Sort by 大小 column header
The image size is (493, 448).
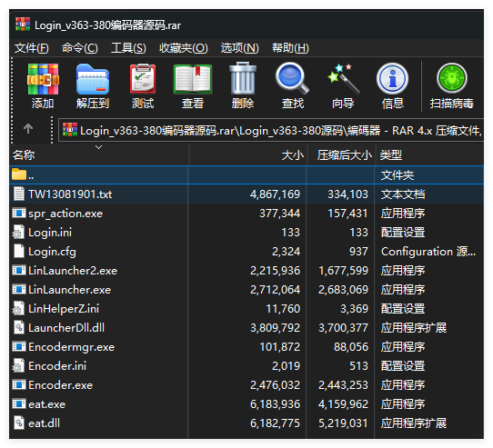tap(248, 154)
